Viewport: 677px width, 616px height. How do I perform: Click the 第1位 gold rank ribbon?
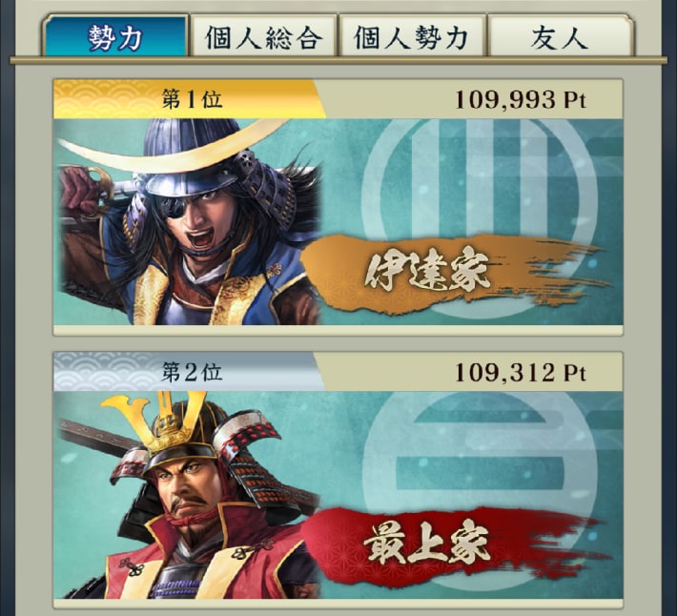[190, 99]
